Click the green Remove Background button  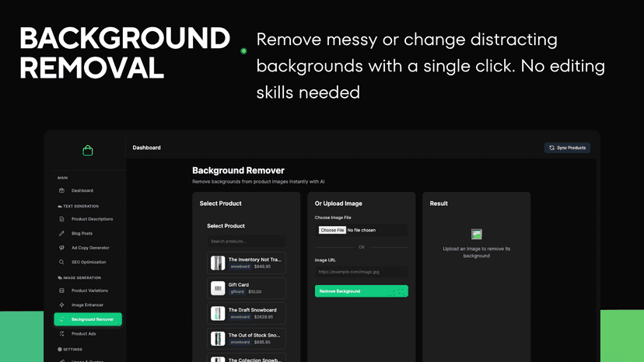point(362,291)
